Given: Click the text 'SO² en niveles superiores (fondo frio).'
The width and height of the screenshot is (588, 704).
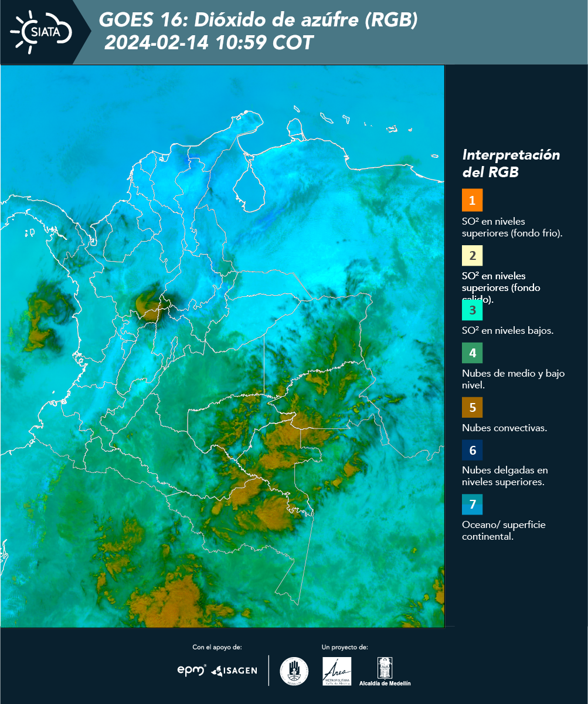Looking at the screenshot, I should point(512,226).
